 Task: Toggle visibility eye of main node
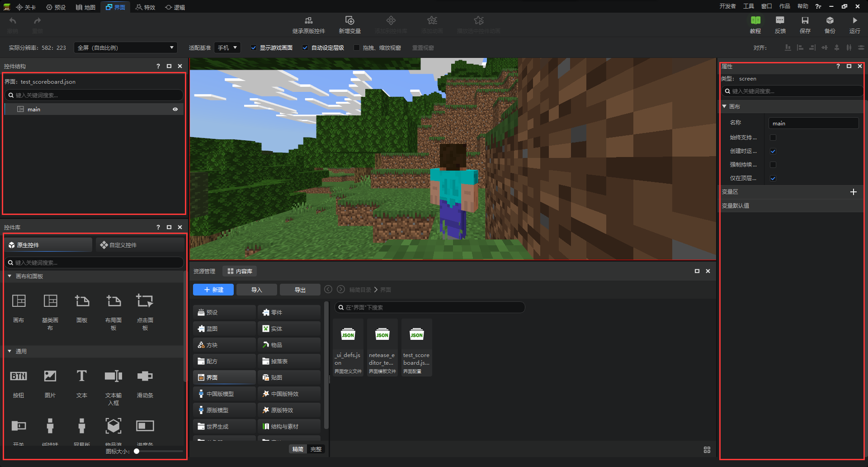[175, 109]
